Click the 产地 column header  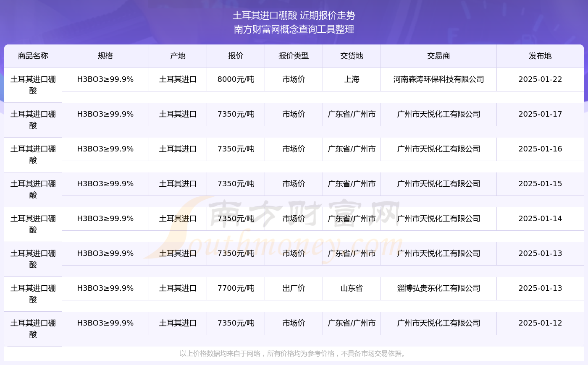(178, 56)
